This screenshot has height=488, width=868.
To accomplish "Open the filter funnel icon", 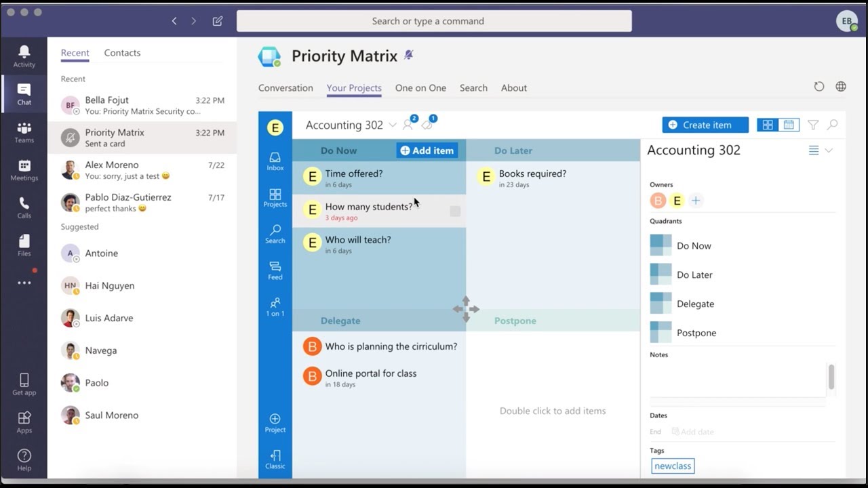I will point(813,125).
